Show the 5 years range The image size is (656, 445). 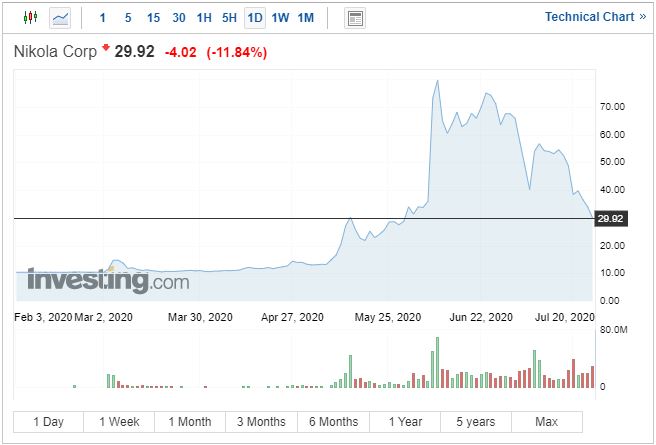point(476,422)
